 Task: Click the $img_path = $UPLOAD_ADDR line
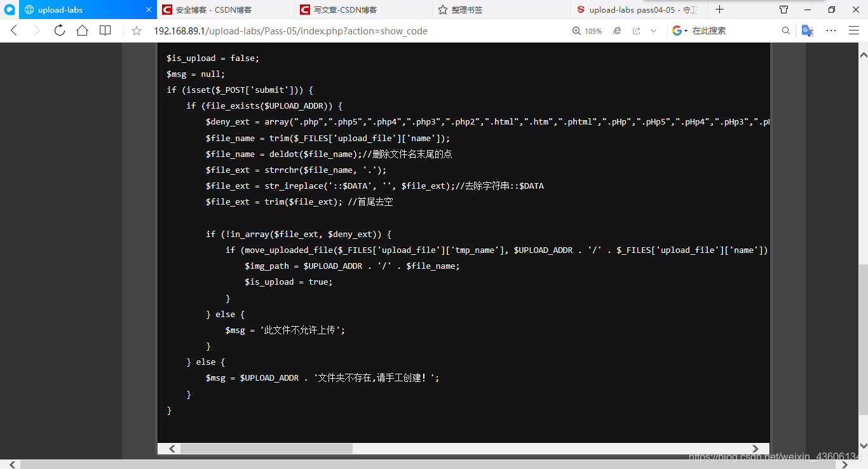[352, 266]
